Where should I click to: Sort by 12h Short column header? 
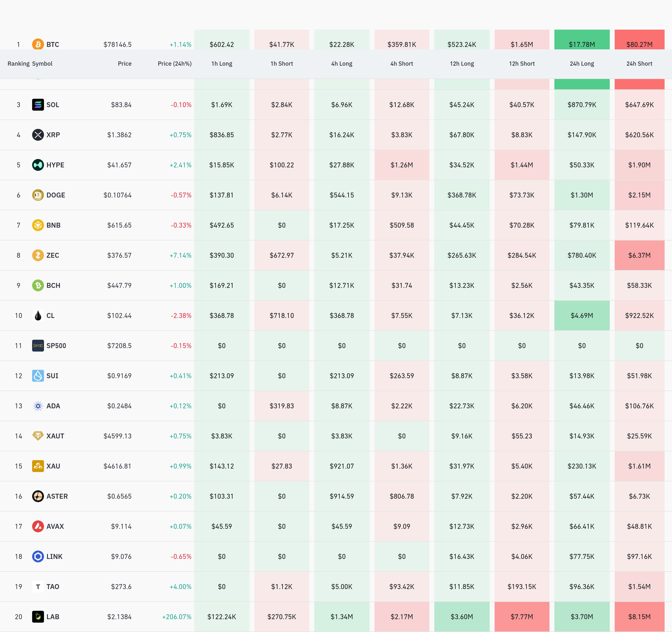point(522,63)
